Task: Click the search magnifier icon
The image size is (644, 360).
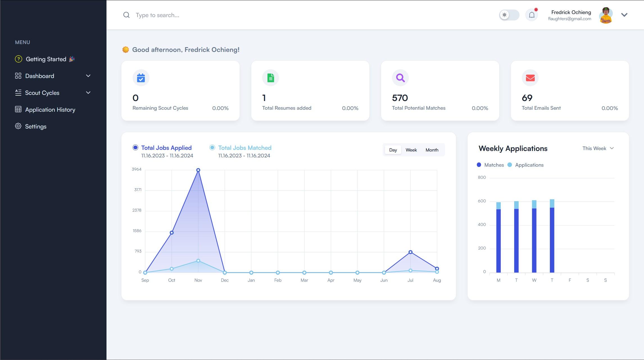Action: (x=126, y=15)
